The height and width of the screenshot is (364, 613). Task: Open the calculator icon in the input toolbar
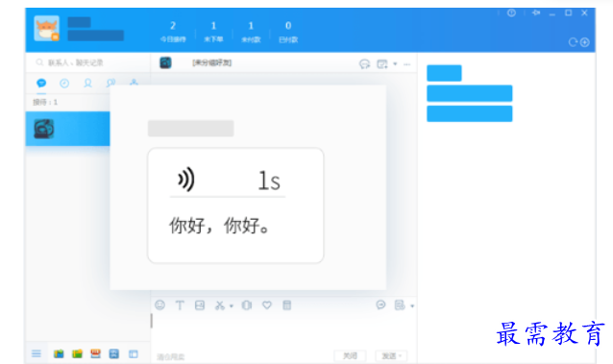(x=286, y=305)
